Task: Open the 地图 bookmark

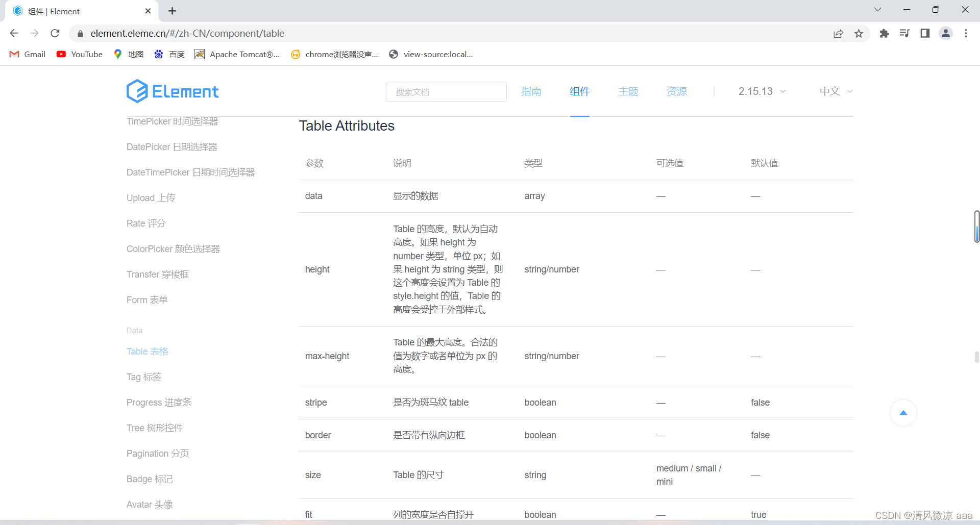Action: coord(129,54)
